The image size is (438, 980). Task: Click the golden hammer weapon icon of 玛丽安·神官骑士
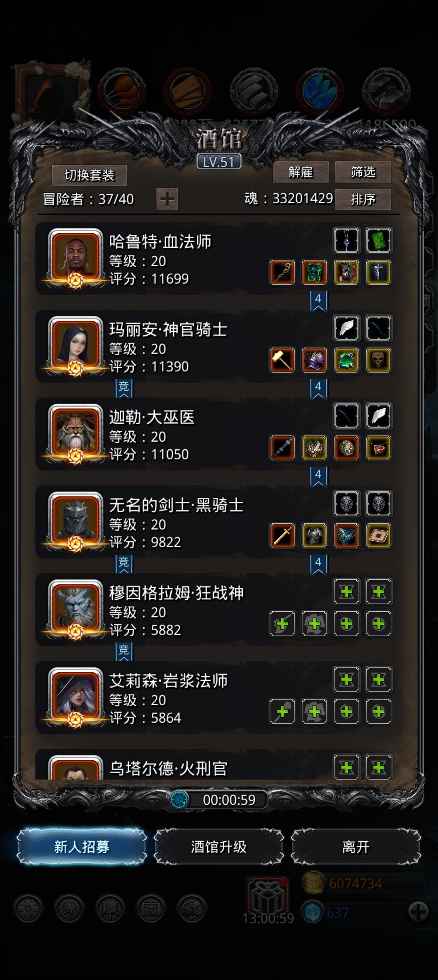pyautogui.click(x=282, y=360)
